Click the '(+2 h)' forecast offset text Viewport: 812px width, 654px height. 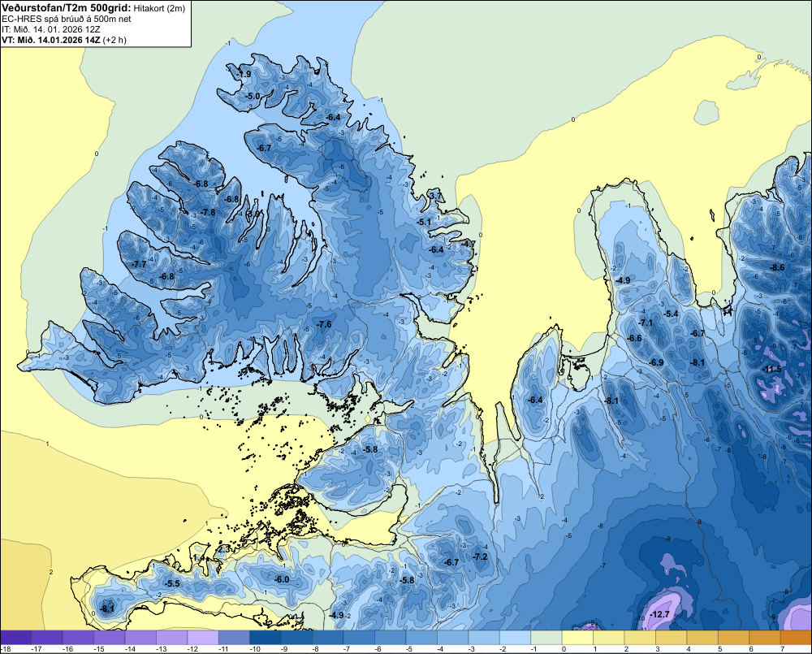click(x=115, y=40)
